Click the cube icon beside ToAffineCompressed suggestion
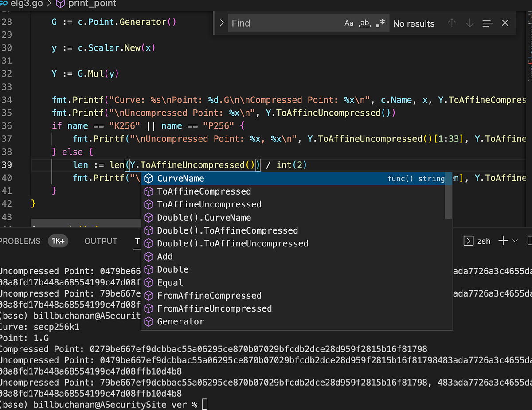 149,191
